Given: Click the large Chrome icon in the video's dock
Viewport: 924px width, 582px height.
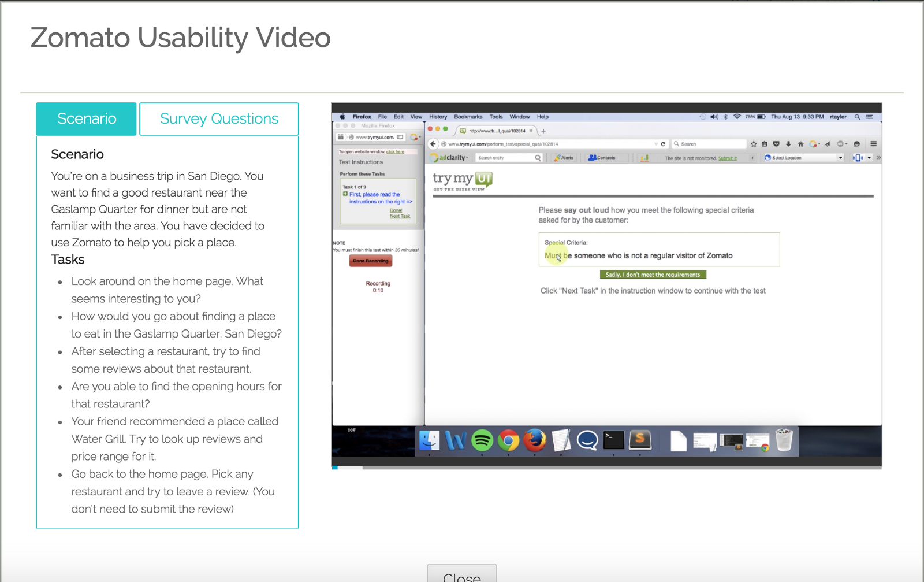Looking at the screenshot, I should 508,441.
